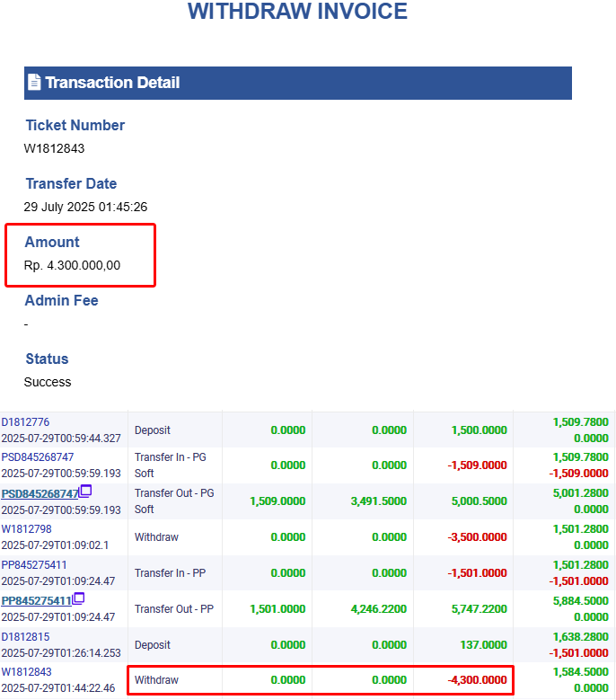Click value 1,509.0000 in Transfer Out PG row
This screenshot has height=700, width=616.
277,501
